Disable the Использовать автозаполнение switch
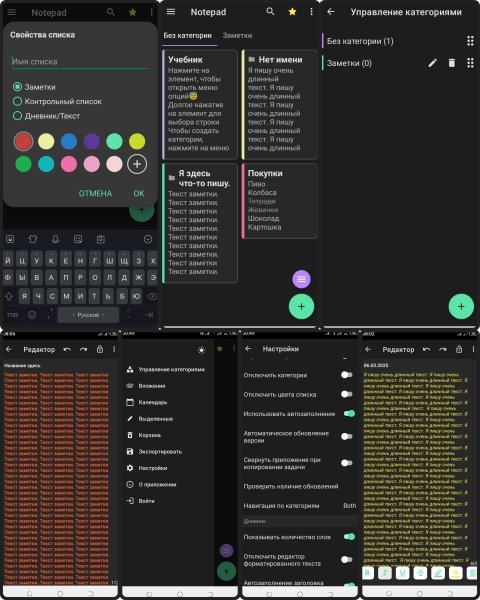480x600 pixels. [x=349, y=413]
